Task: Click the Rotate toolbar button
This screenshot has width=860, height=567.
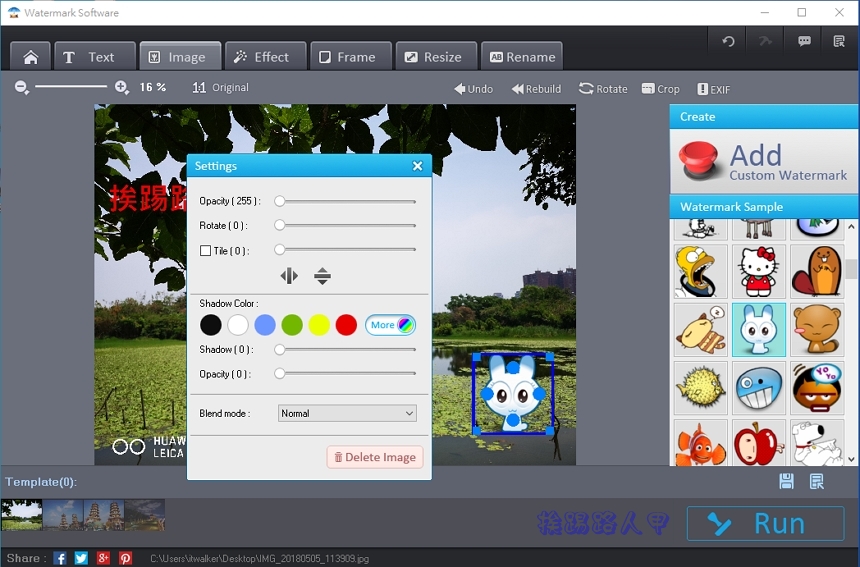Action: [603, 89]
